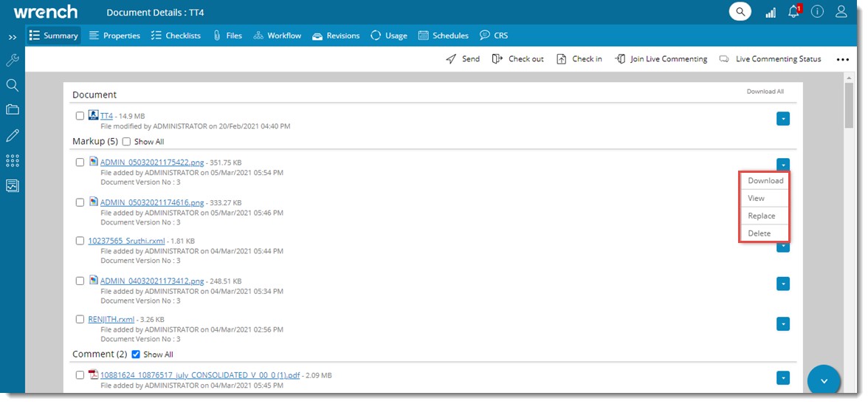Open the notifications bell icon
Image resolution: width=868 pixels, height=404 pixels.
tap(794, 13)
